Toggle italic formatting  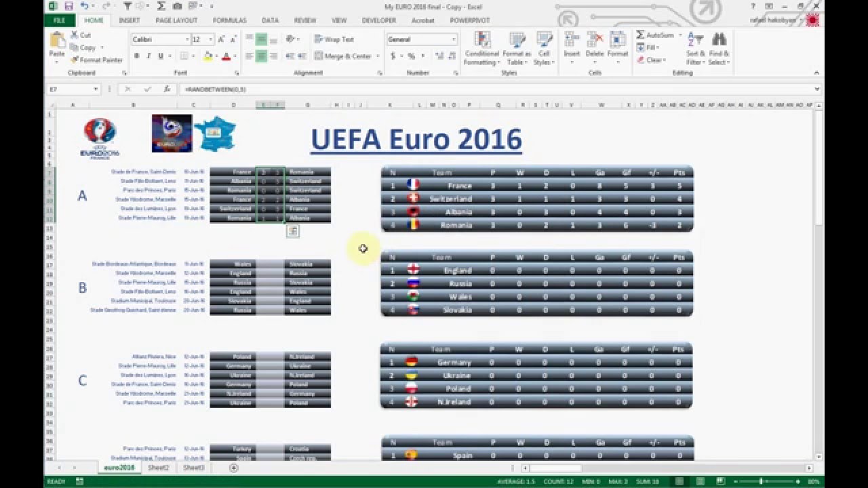(x=149, y=56)
